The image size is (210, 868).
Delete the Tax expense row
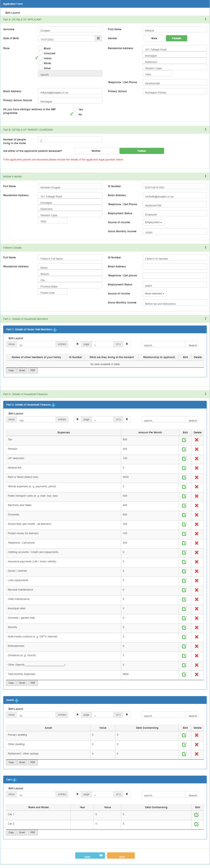[197, 440]
